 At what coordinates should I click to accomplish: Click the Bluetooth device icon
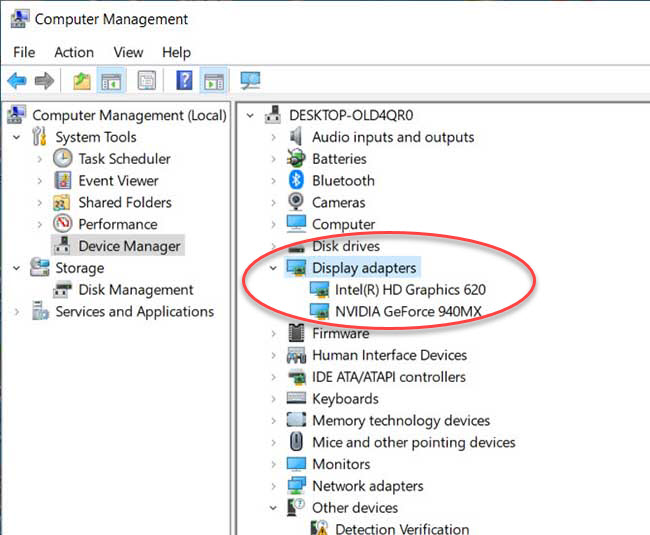click(x=296, y=181)
